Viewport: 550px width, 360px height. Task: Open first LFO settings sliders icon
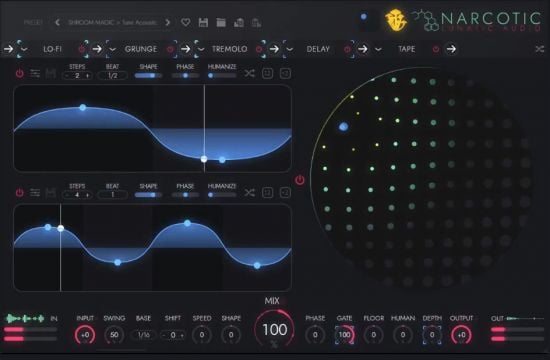point(35,73)
